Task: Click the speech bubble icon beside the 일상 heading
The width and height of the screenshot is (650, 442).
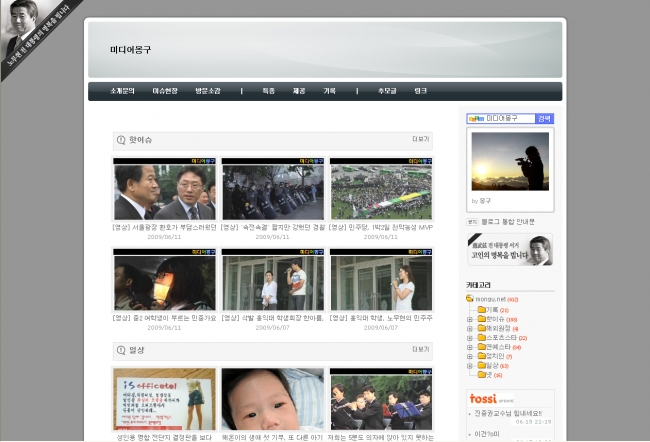Action: point(121,350)
